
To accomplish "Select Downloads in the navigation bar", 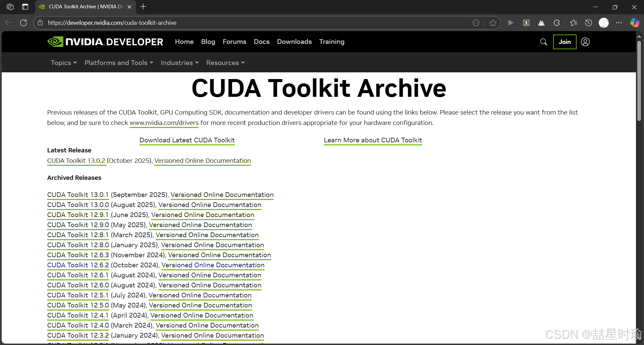I will [294, 42].
